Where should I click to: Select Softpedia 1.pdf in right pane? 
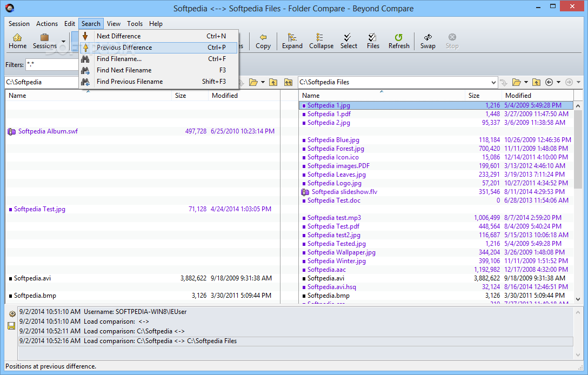436,114
